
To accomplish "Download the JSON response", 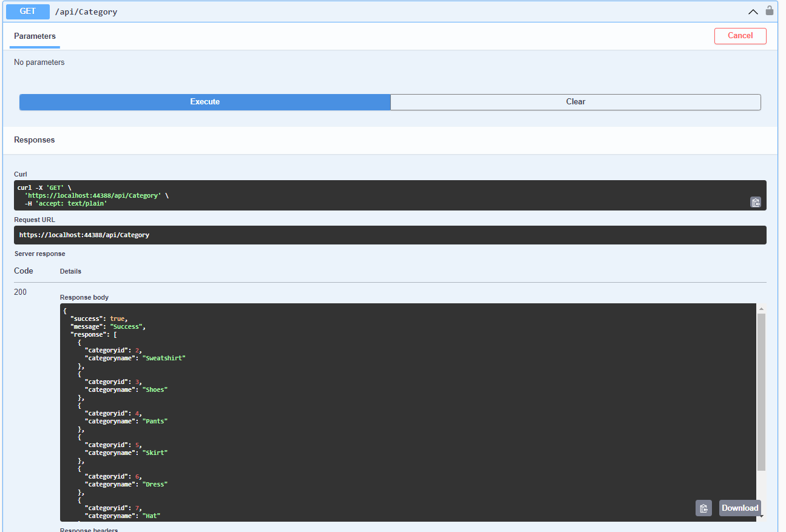I will tap(739, 508).
